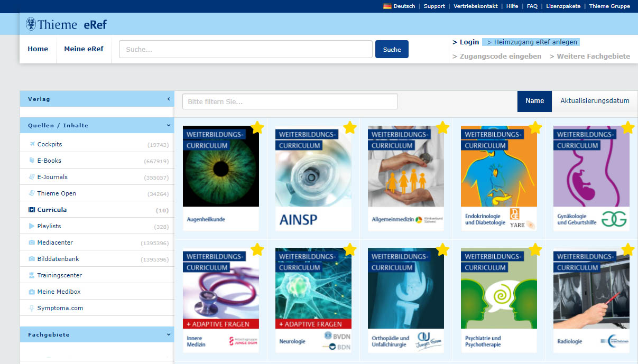
Task: Sort curricula by Name
Action: (534, 101)
